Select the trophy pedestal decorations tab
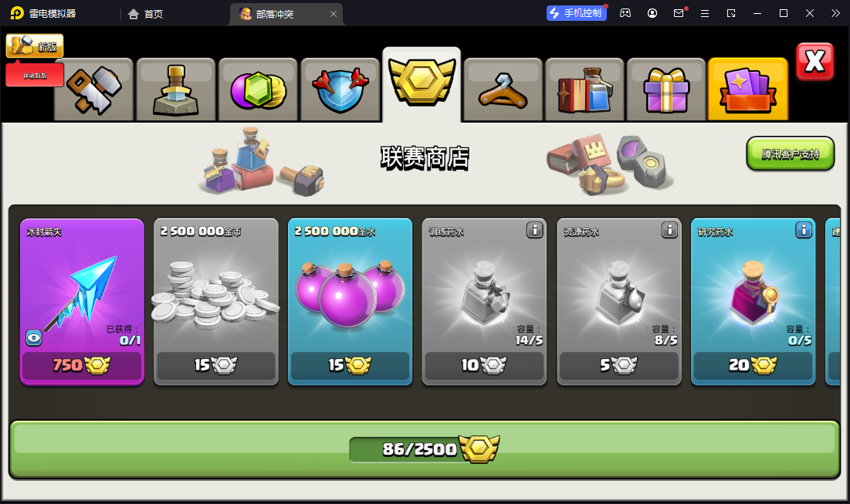The height and width of the screenshot is (504, 850). [176, 90]
